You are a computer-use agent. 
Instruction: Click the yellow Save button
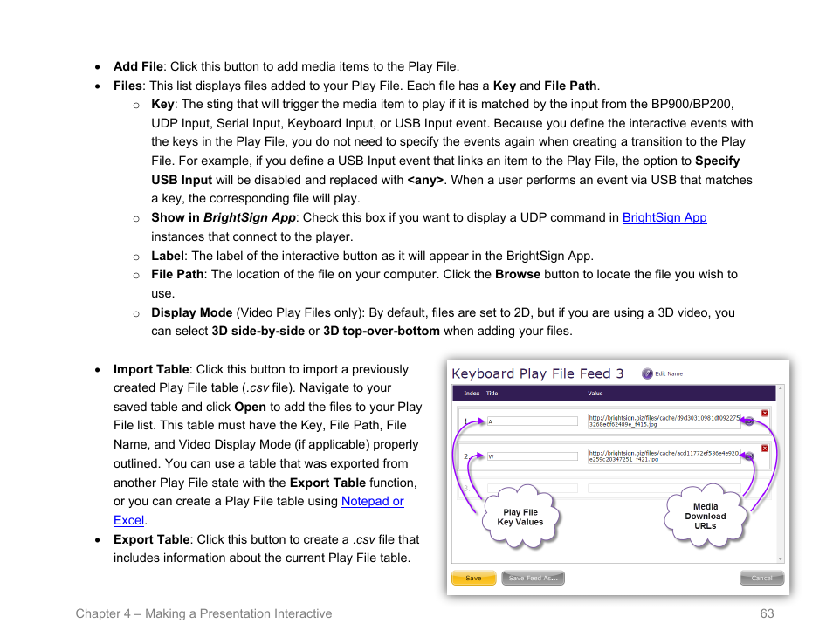(x=474, y=579)
